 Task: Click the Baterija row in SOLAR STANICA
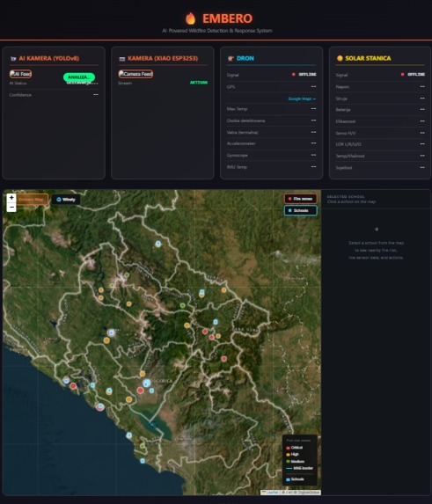click(x=380, y=110)
